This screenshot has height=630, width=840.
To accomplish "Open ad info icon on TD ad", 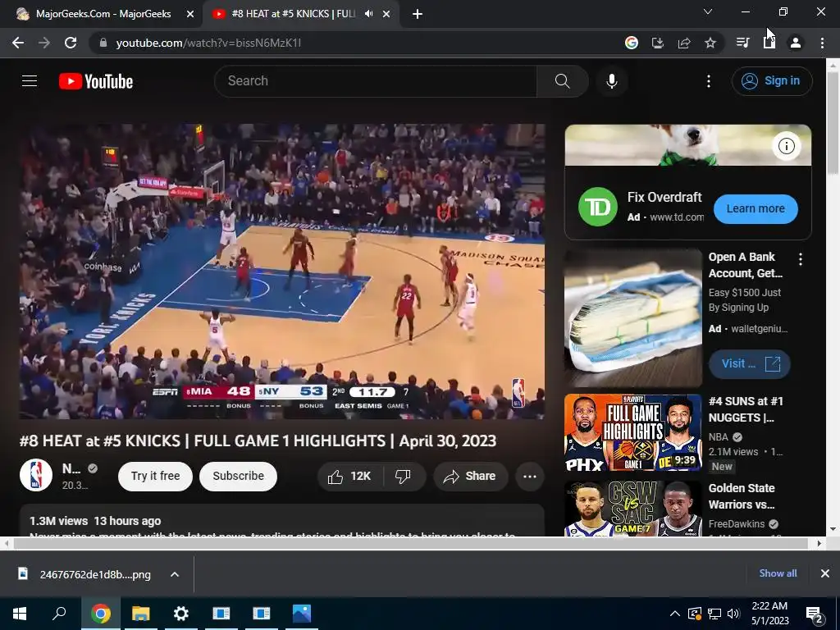I will pos(786,146).
